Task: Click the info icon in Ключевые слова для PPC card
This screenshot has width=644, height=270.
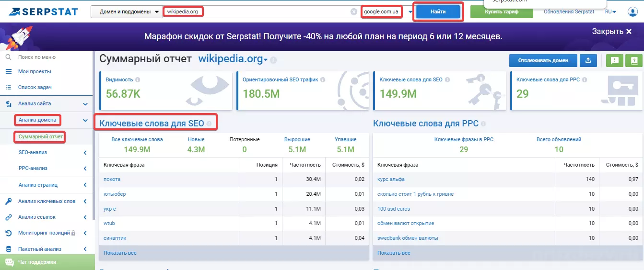Action: pyautogui.click(x=584, y=80)
